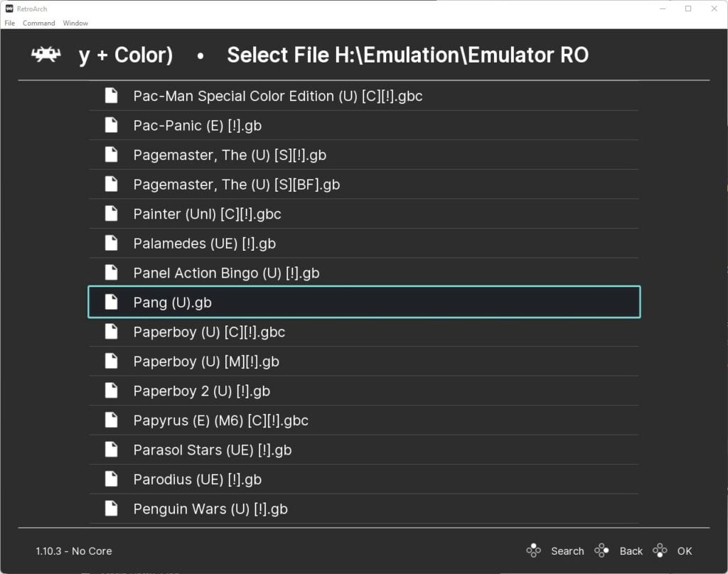Screen dimensions: 728x574
Task: Click file icon beside Penguin Wars
Action: pos(112,508)
